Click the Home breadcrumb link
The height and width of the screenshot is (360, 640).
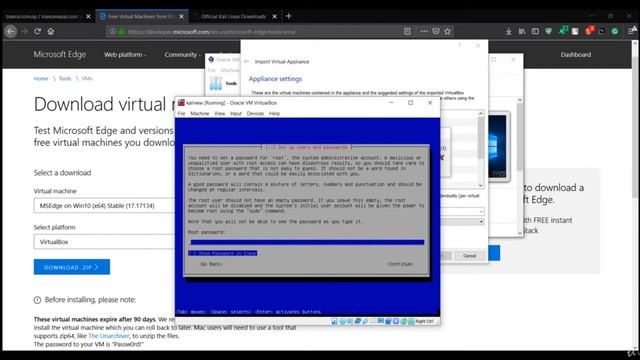coord(41,78)
